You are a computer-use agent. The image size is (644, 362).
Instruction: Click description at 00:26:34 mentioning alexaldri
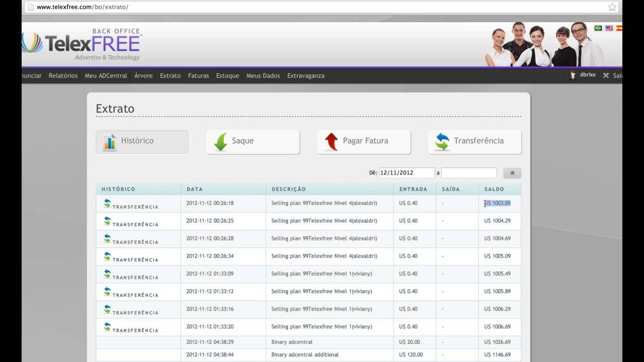point(324,256)
